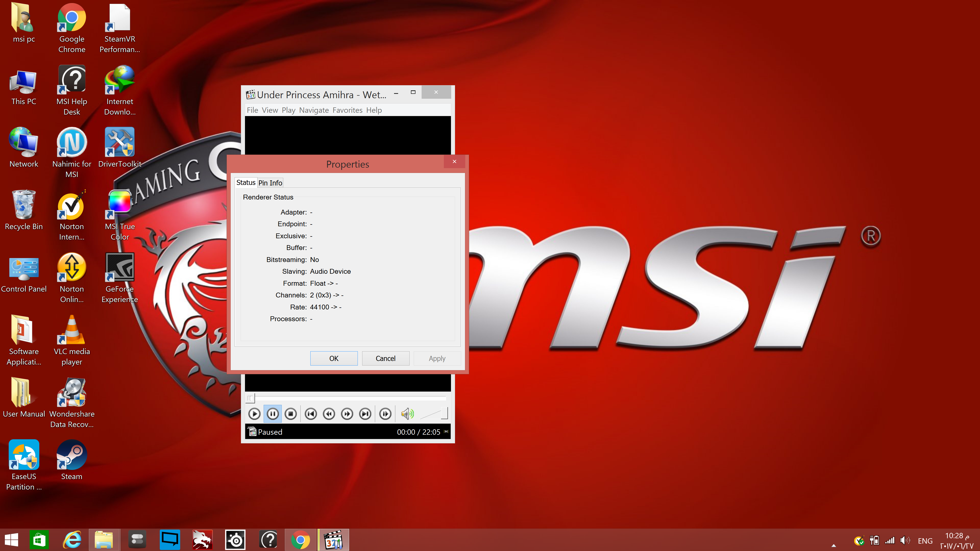Select the Status tab in Properties
Image resolution: width=980 pixels, height=551 pixels.
[246, 183]
